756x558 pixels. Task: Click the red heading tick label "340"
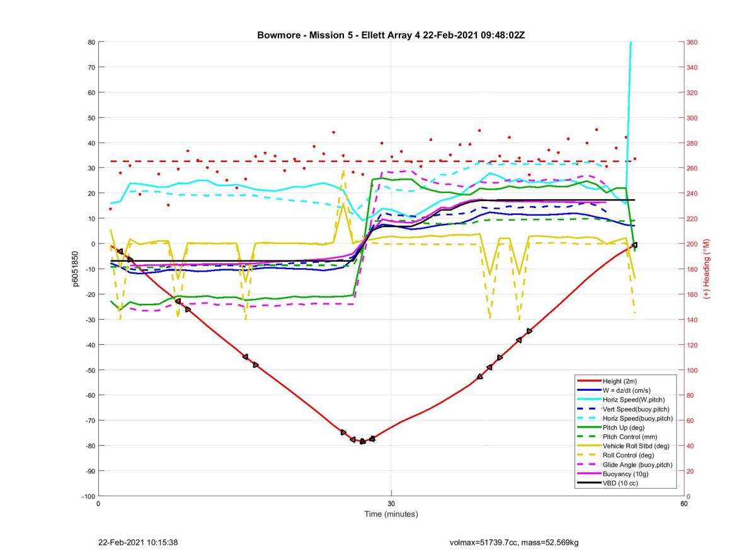(693, 67)
